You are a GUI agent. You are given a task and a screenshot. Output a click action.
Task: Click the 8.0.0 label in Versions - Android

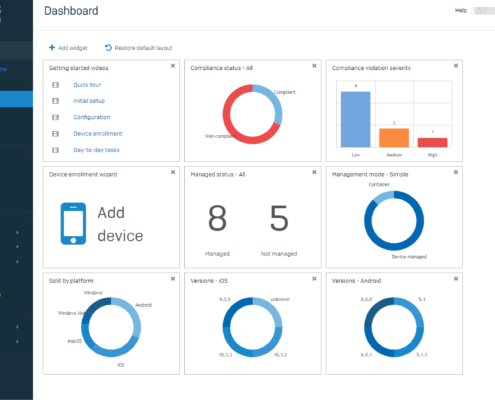[366, 299]
